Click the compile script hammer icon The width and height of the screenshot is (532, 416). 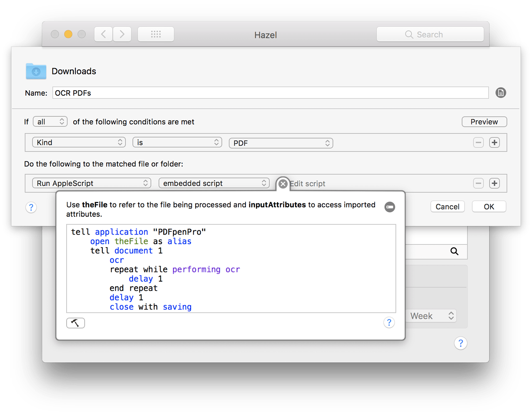[x=75, y=323]
